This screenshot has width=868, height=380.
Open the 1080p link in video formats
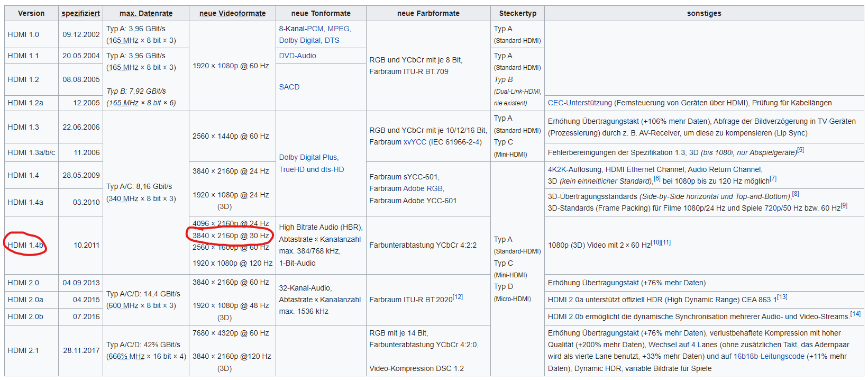[228, 66]
